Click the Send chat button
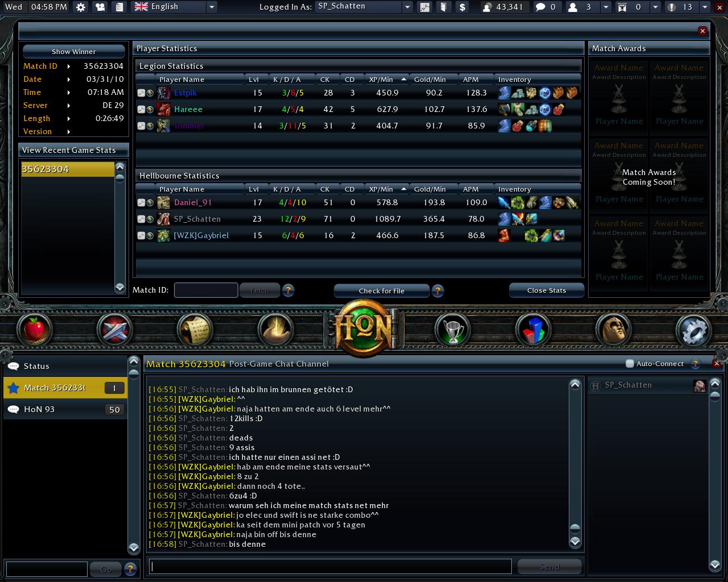The width and height of the screenshot is (728, 582). coord(549,567)
